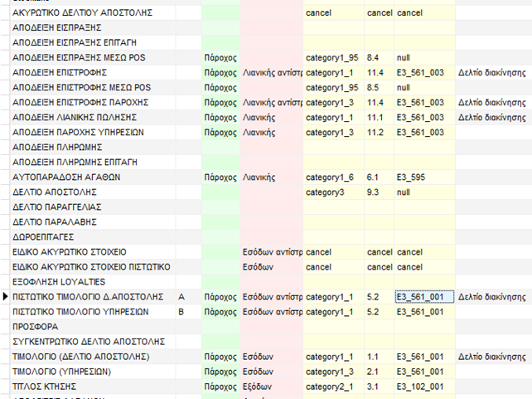This screenshot has width=532, height=399.
Task: Select the category2_1 cell
Action: coord(330,386)
